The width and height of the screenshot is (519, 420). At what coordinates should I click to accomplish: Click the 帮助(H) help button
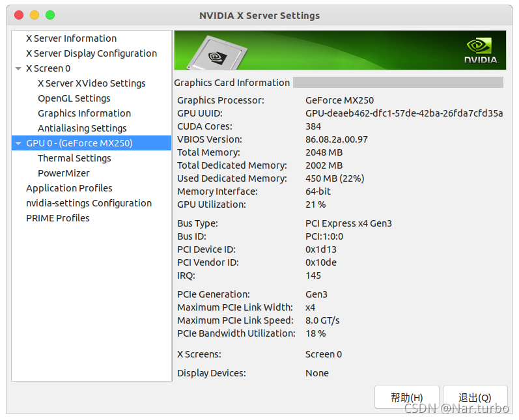[x=407, y=397]
